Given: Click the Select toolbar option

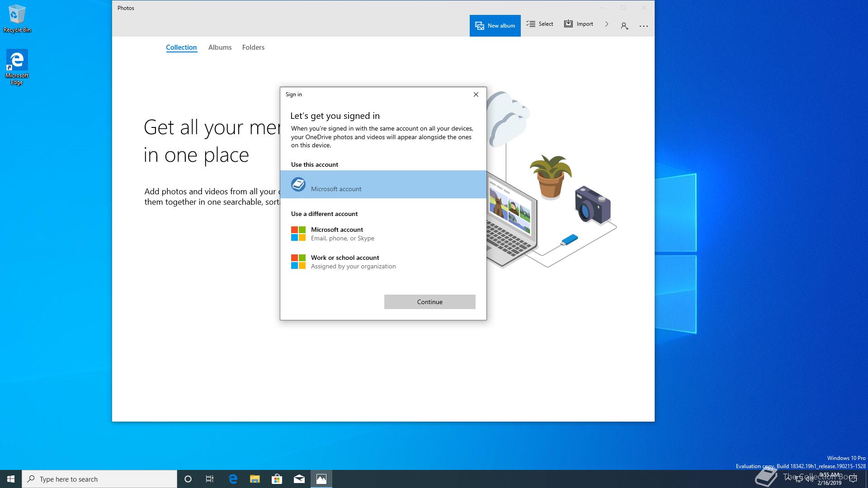Looking at the screenshot, I should pos(540,24).
